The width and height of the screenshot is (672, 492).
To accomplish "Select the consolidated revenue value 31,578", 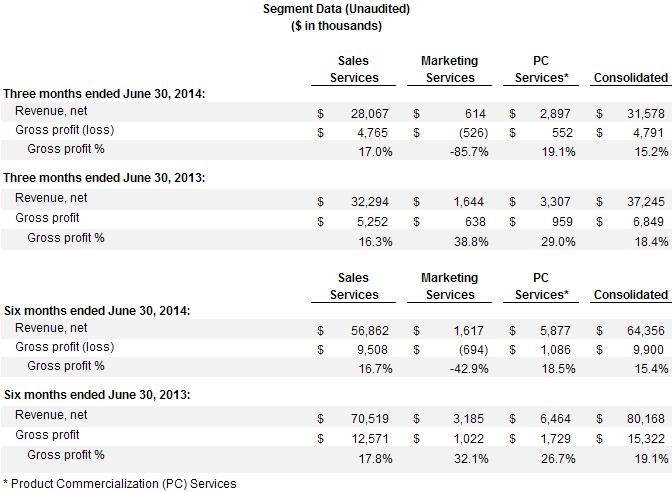I will coord(647,112).
